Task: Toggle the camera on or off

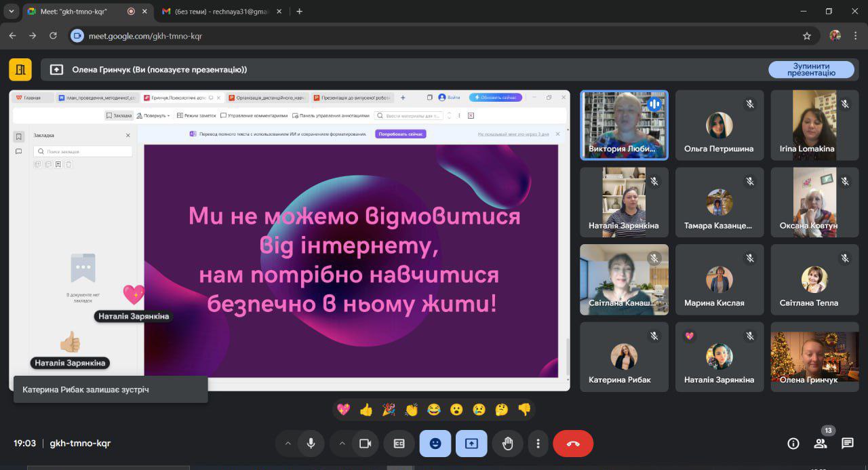Action: click(x=365, y=444)
